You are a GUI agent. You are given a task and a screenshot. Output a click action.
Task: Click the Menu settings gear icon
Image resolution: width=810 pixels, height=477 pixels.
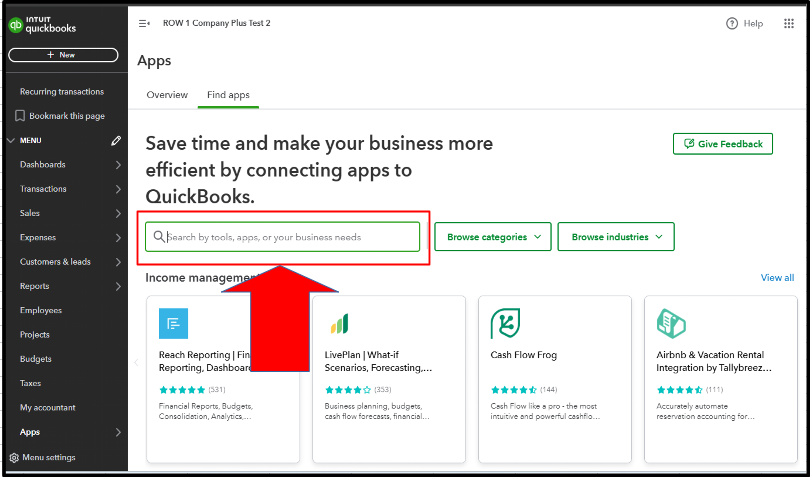coord(14,458)
